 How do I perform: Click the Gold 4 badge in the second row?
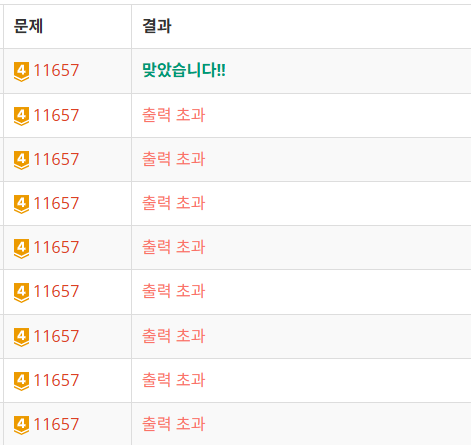(21, 116)
